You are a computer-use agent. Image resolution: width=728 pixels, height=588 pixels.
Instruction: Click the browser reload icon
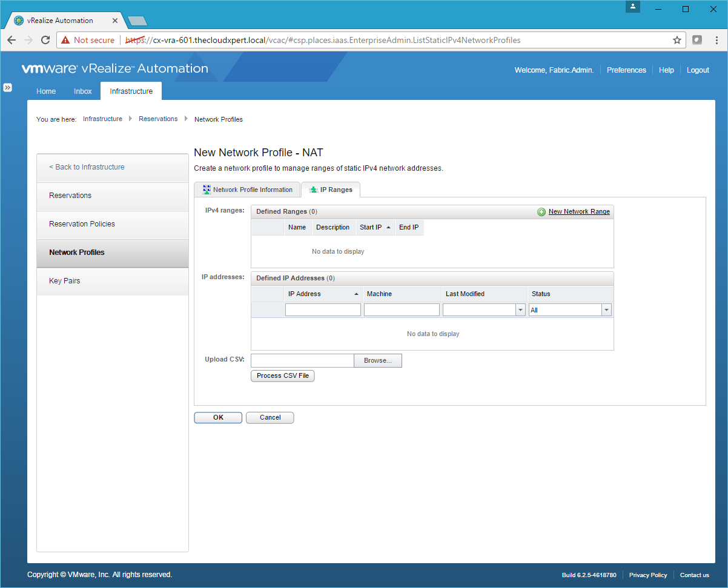45,40
